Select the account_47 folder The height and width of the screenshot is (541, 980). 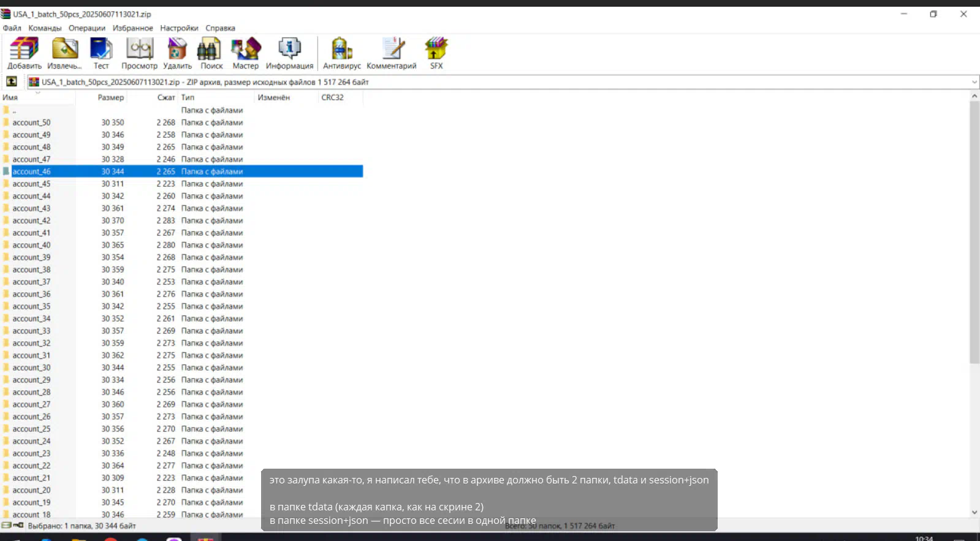182,159
